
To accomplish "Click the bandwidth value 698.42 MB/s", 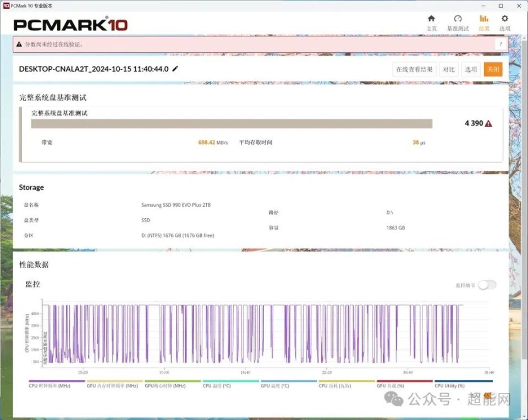I will click(x=213, y=142).
